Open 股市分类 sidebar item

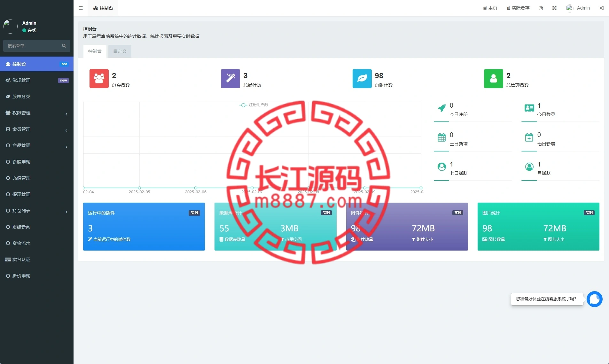pyautogui.click(x=37, y=97)
